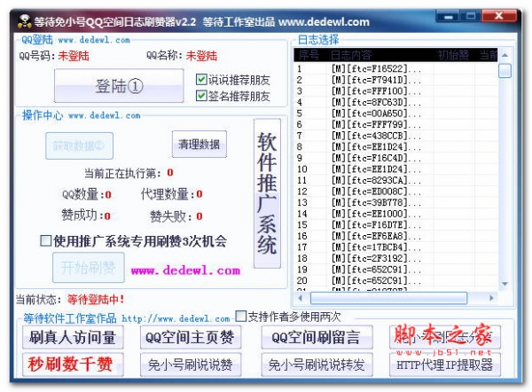
Task: Select log row 5 [M][ftc=00A650]
Action: pos(395,113)
